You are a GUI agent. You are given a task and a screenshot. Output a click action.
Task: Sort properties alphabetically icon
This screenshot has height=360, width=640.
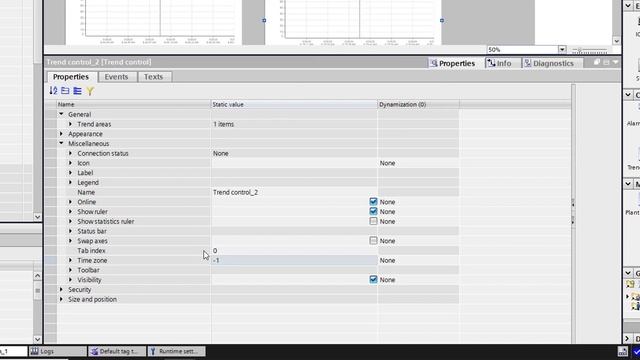pyautogui.click(x=53, y=91)
